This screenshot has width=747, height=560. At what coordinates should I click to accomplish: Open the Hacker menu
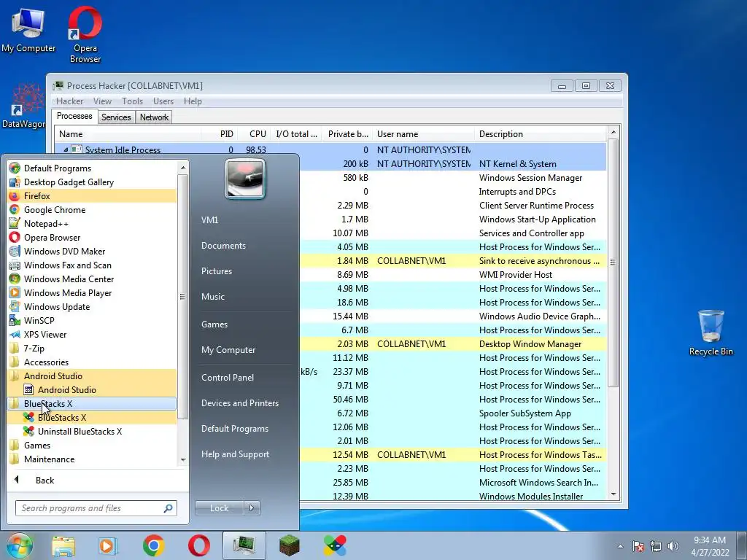coord(69,101)
